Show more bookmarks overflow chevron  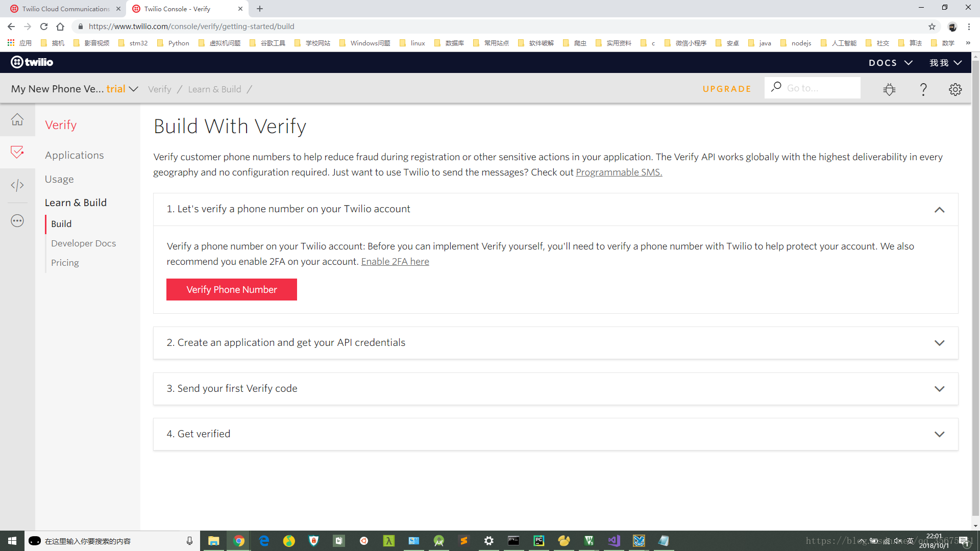(x=968, y=43)
